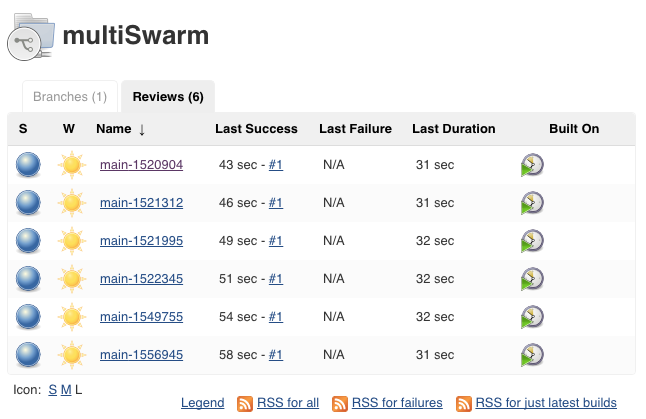Open the RSS for all feed icon
This screenshot has width=646, height=419.
pos(245,404)
